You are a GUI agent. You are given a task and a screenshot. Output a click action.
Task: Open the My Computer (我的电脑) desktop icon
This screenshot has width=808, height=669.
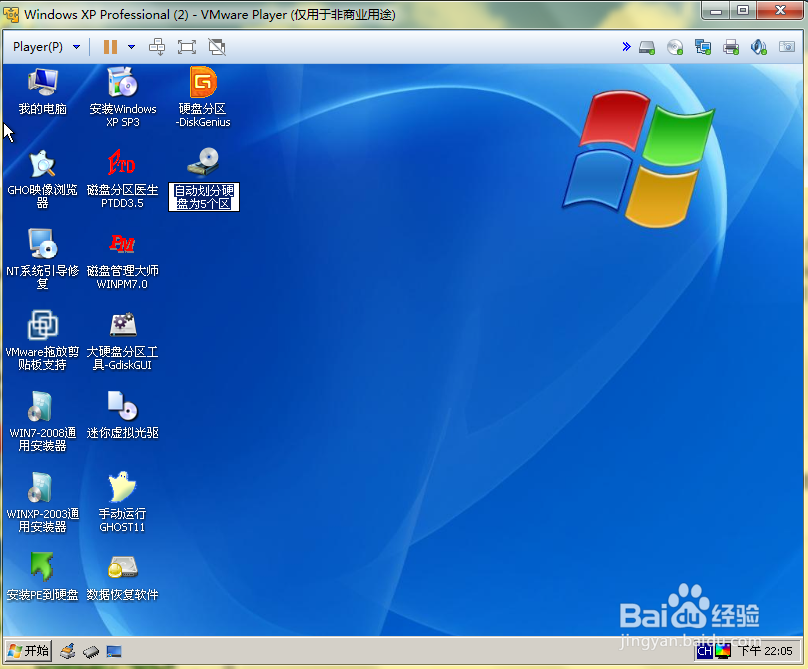pyautogui.click(x=43, y=91)
